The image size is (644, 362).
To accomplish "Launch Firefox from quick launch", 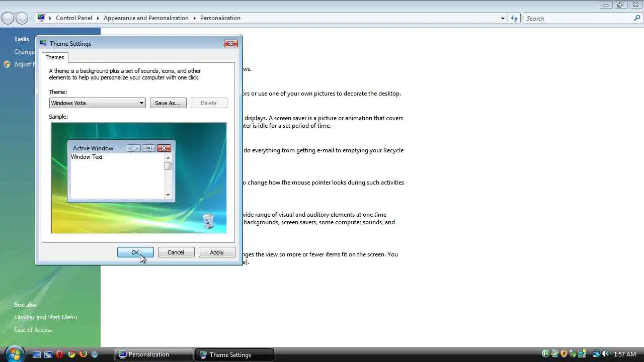I will coord(83,354).
